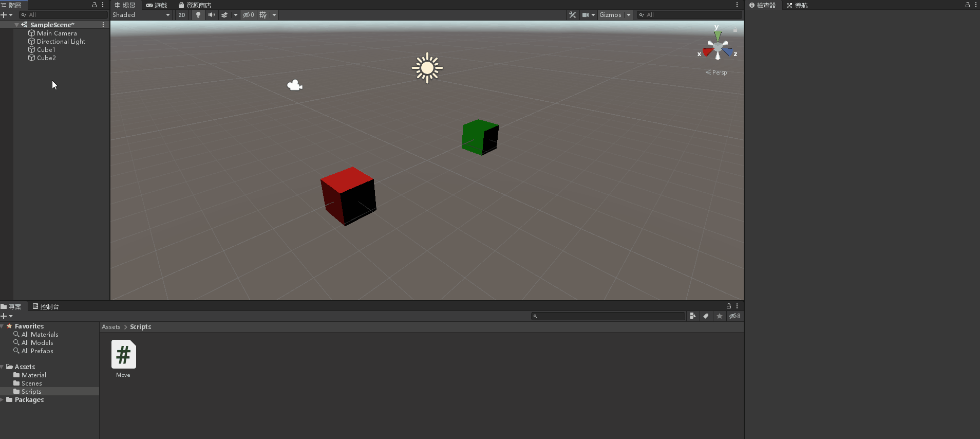Collapse the SampleScene hierarchy arrow
Image resolution: width=980 pixels, height=439 pixels.
pyautogui.click(x=17, y=25)
